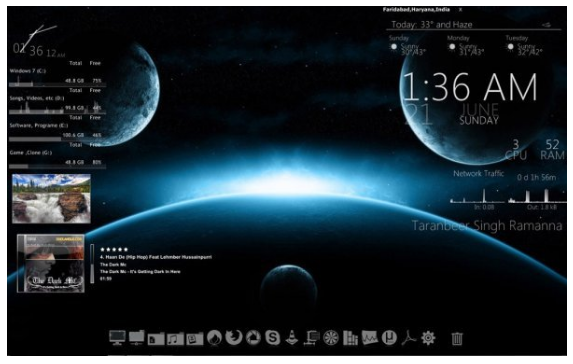573x364 pixels.
Task: Open the network drive folder dock icon
Action: coord(137,337)
